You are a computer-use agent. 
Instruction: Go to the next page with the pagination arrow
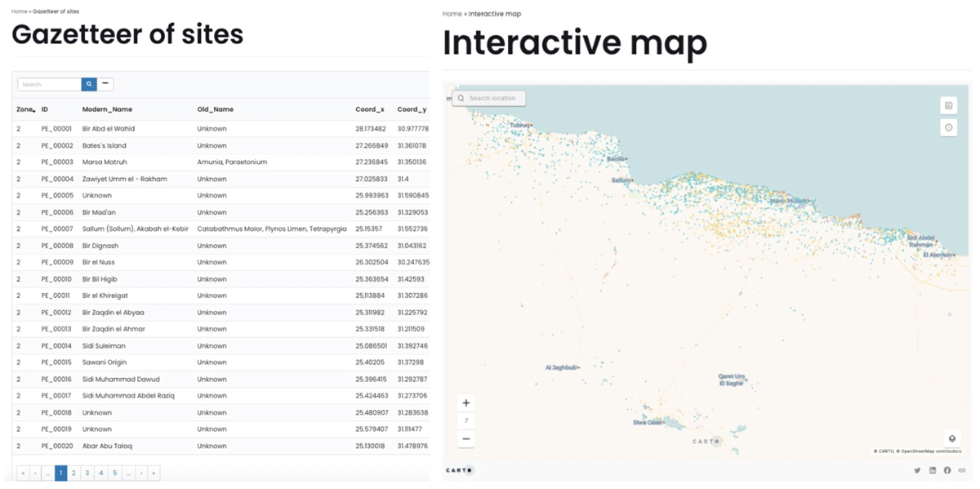tap(141, 473)
